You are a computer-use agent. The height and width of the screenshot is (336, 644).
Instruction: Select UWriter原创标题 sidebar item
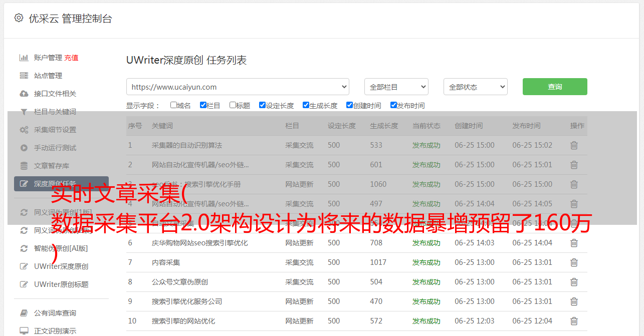tap(61, 284)
